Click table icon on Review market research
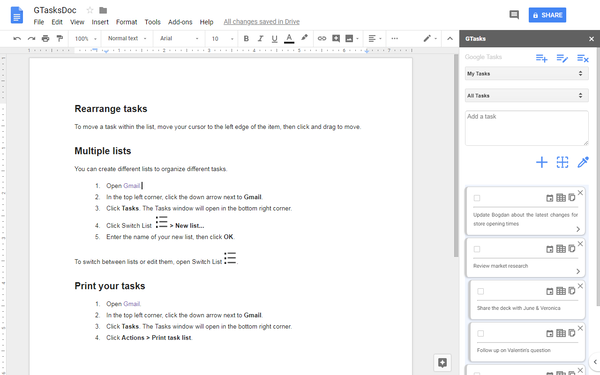 pyautogui.click(x=561, y=249)
